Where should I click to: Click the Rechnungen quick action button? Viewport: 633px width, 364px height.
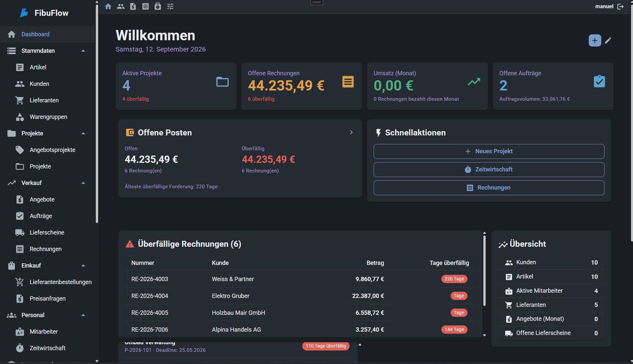tap(489, 188)
